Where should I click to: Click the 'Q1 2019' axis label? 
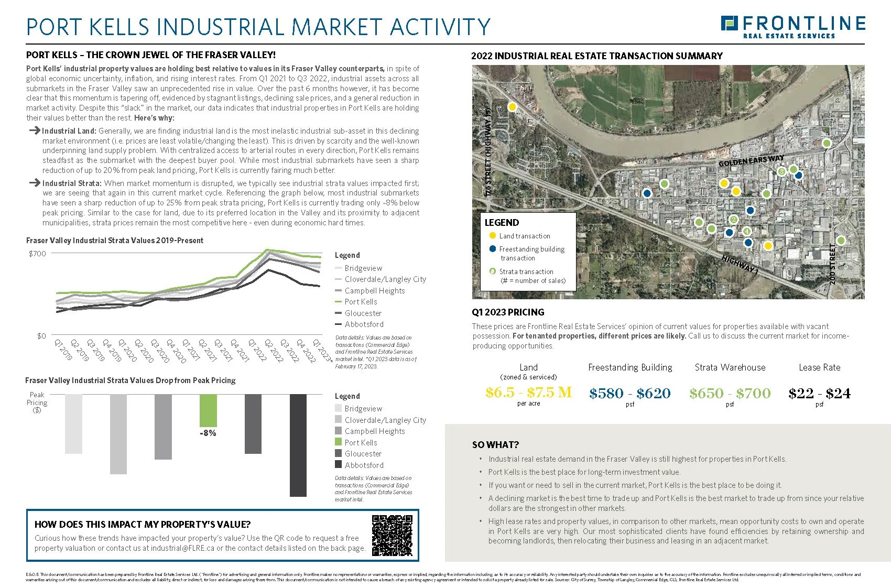(63, 350)
